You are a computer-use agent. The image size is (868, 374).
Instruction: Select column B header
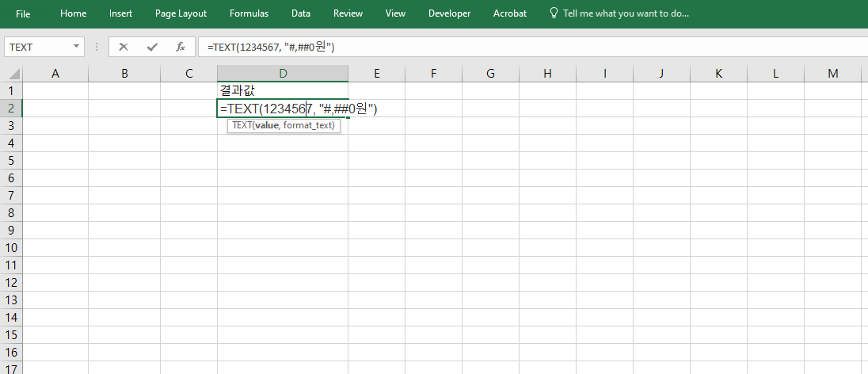click(x=124, y=73)
